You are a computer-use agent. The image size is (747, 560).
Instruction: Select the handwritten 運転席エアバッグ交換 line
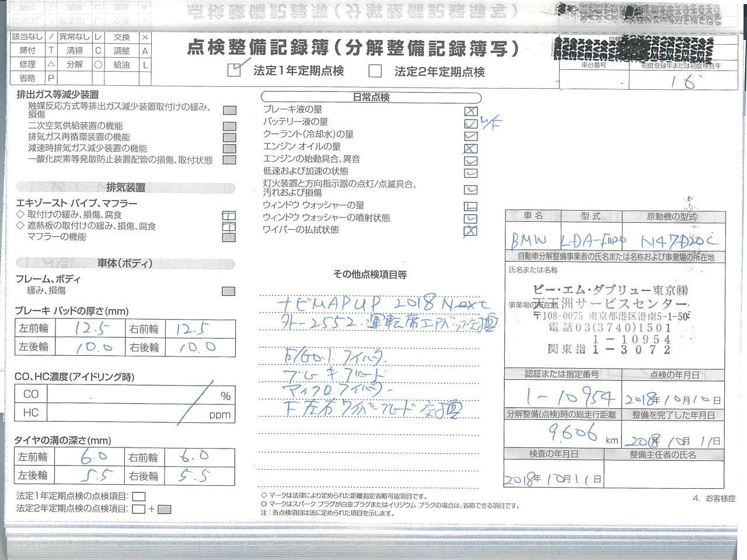pos(388,322)
